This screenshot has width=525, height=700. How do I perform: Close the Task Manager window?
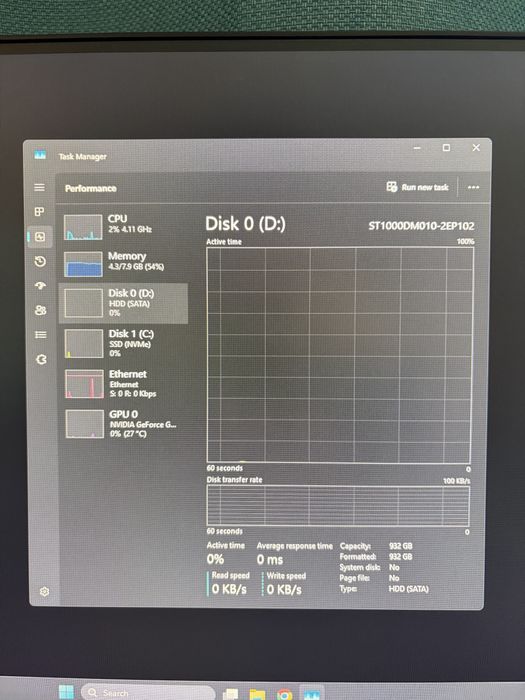point(476,148)
